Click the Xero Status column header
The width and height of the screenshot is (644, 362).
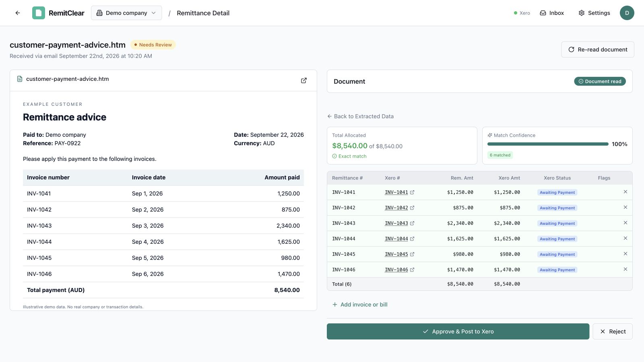(x=557, y=178)
